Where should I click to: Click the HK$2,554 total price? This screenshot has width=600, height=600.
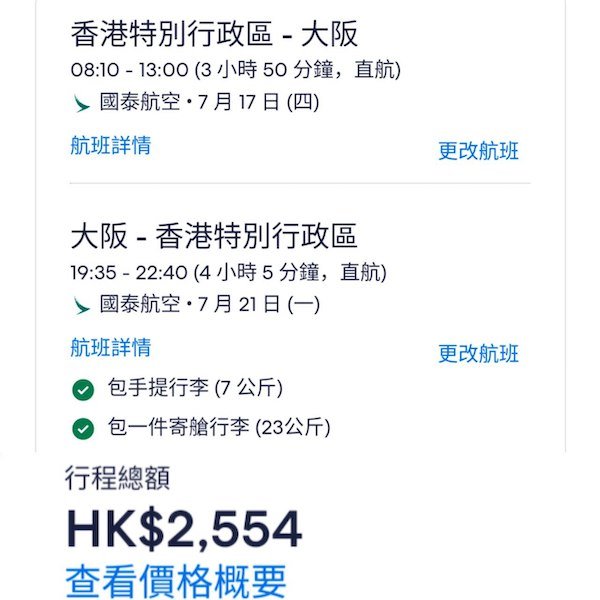(184, 530)
